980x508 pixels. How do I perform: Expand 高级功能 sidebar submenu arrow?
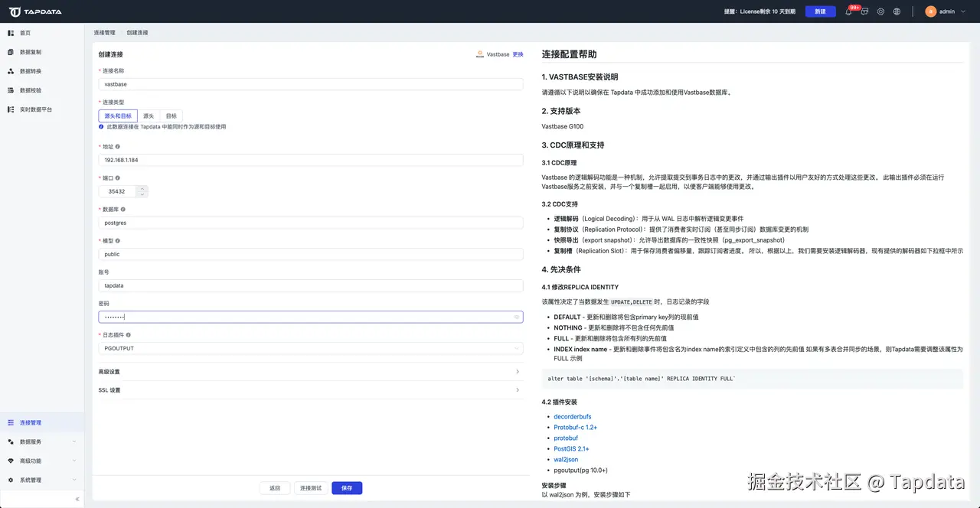point(74,461)
